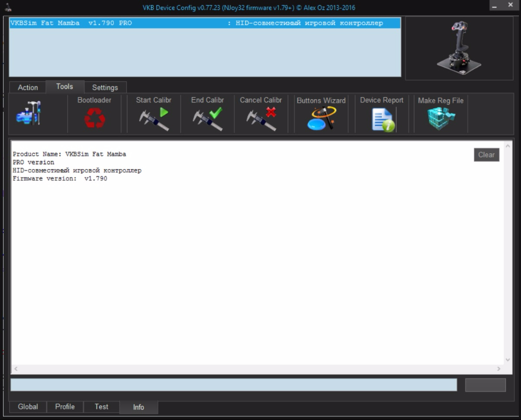
Task: Click the light blue progress bar
Action: [x=234, y=385]
